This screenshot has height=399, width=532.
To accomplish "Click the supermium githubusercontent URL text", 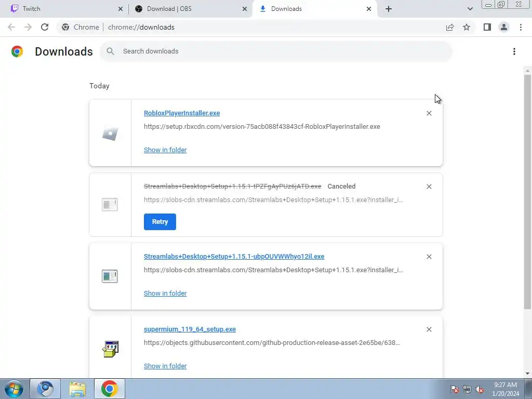I will [272, 343].
